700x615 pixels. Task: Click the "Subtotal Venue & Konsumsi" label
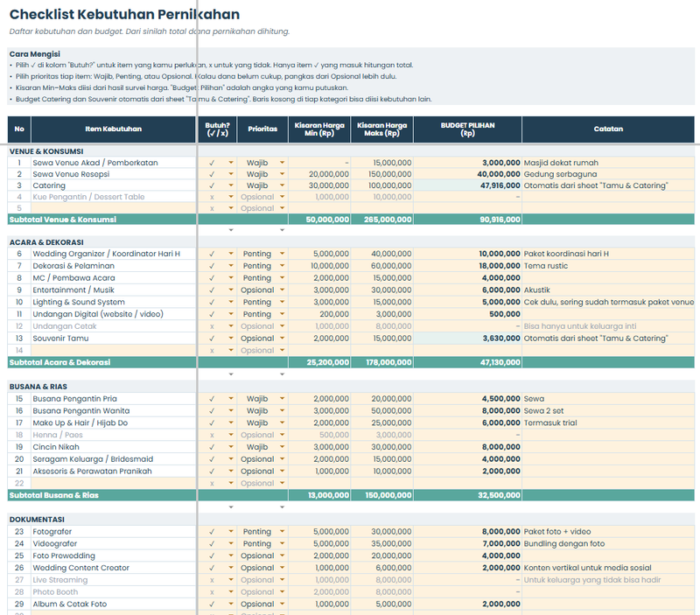point(63,220)
